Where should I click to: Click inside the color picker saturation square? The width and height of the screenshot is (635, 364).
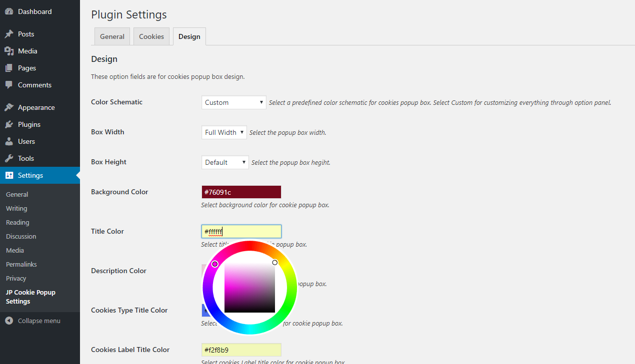coord(249,288)
